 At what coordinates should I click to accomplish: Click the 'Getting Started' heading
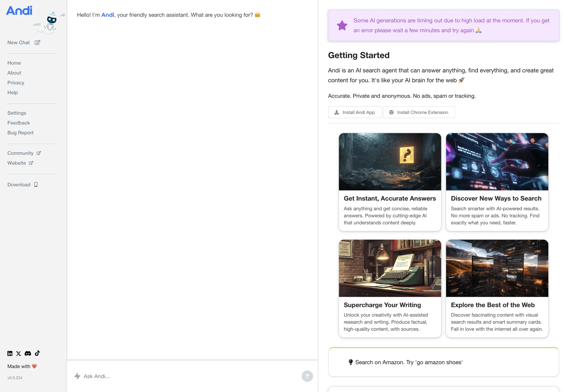point(359,55)
